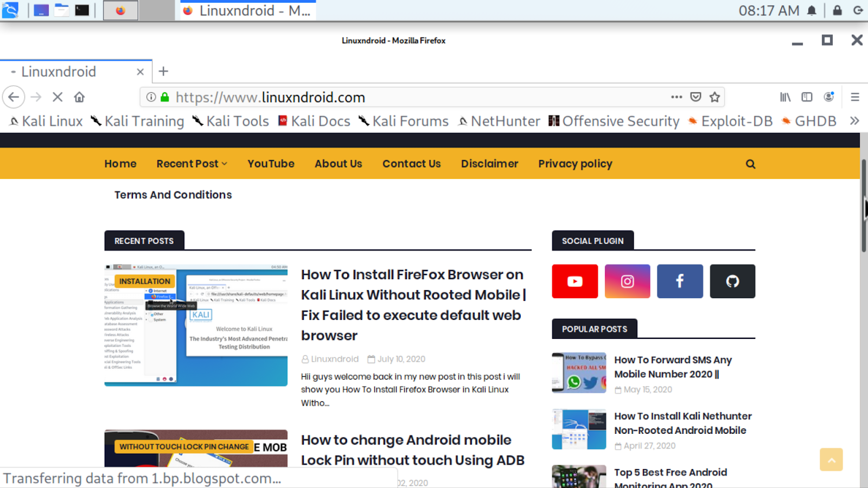Open the Terms And Conditions page

(173, 195)
